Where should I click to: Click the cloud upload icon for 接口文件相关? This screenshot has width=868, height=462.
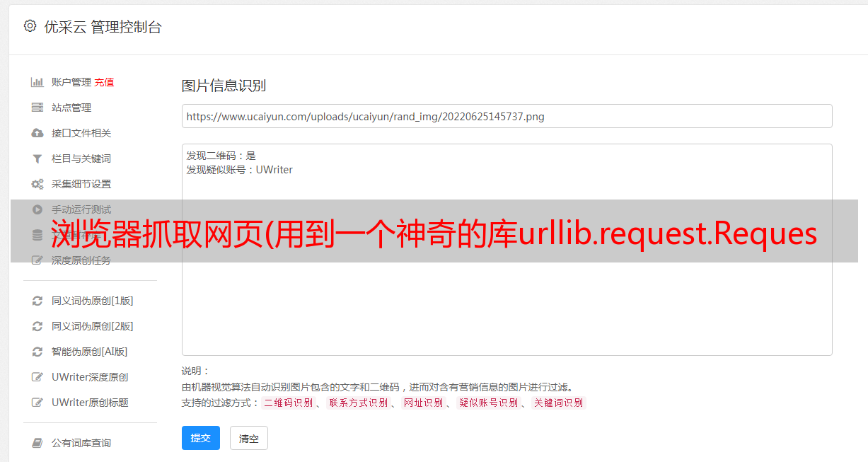coord(37,133)
